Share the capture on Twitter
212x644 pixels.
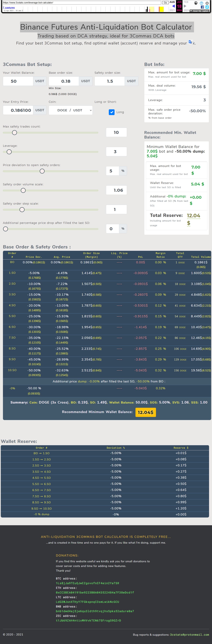pyautogui.click(x=207, y=7)
